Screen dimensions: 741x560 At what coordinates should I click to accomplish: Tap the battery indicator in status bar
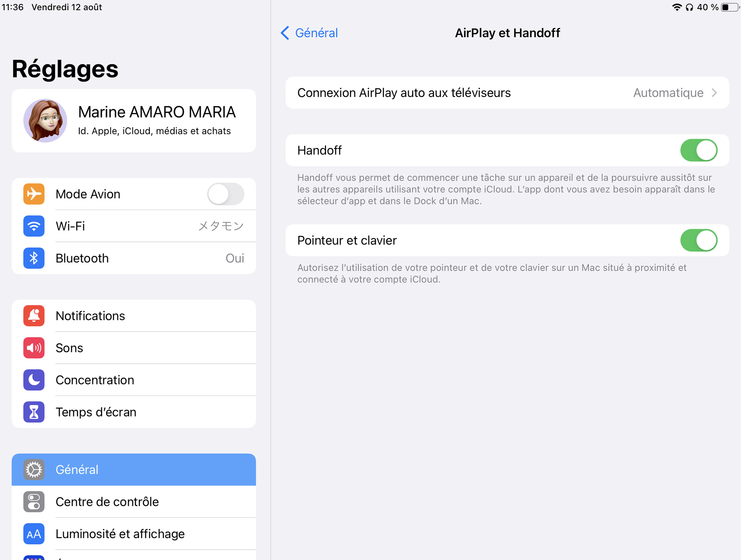point(729,7)
